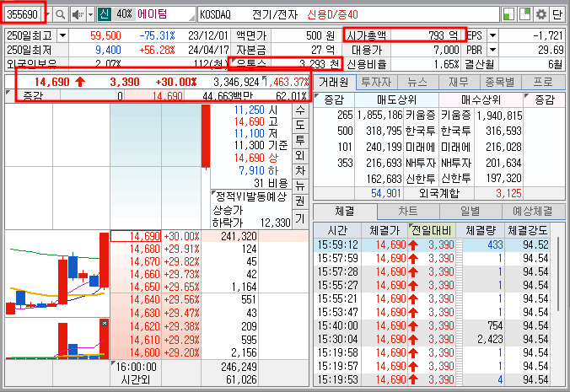Click the 수 side button
Viewport: 570px width, 392px height.
point(300,110)
